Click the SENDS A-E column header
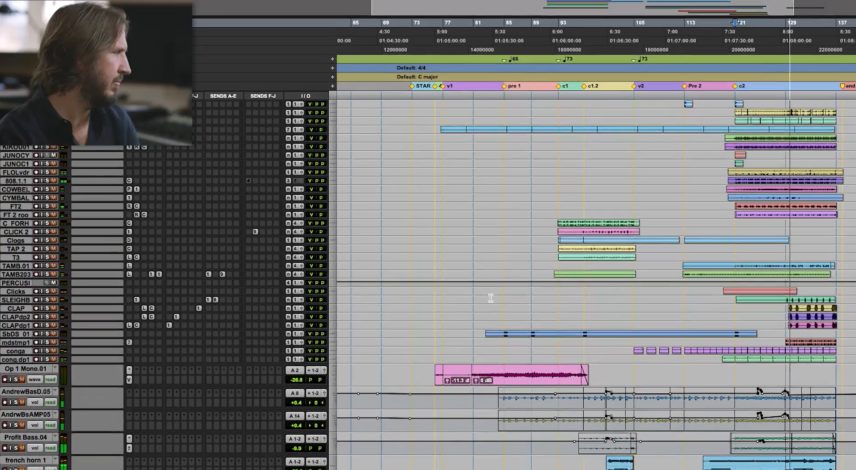This screenshot has height=470, width=856. click(x=223, y=95)
